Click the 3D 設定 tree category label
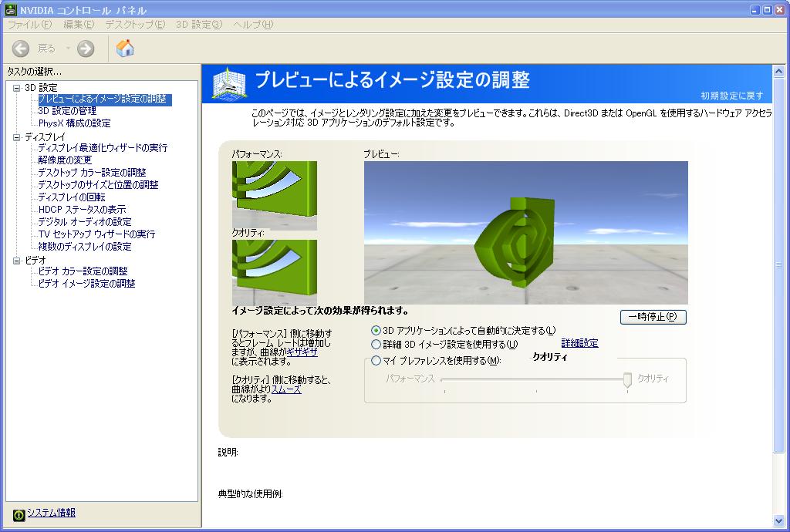790x532 pixels. point(41,88)
